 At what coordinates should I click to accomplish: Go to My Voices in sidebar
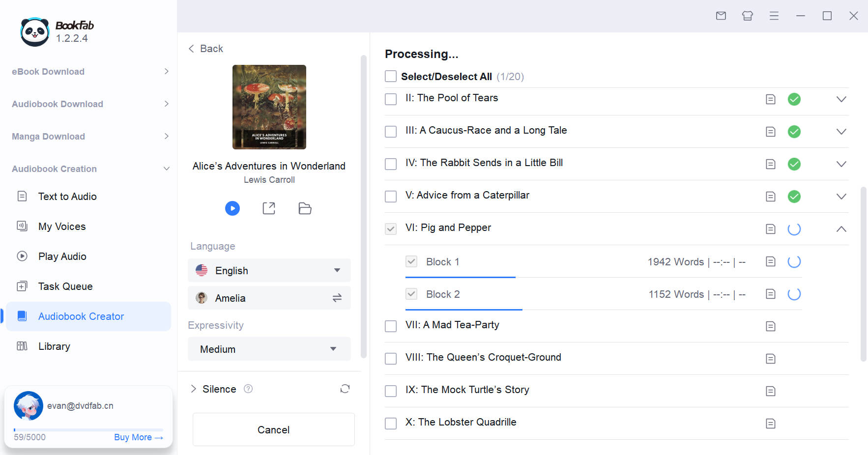click(62, 227)
